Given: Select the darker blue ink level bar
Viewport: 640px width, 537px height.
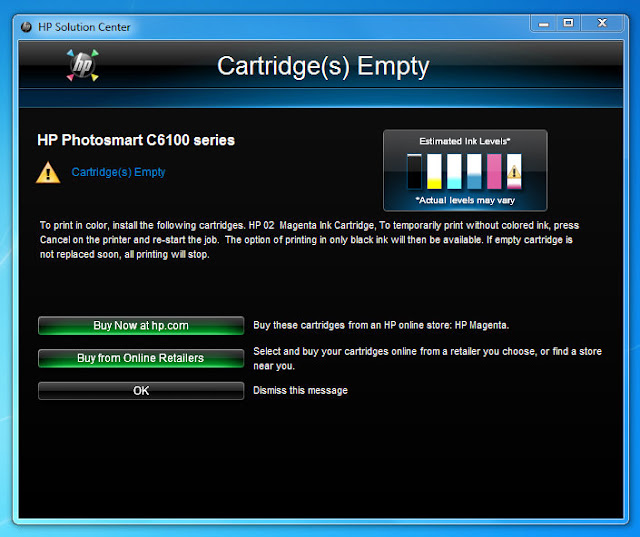Looking at the screenshot, I should tap(474, 171).
